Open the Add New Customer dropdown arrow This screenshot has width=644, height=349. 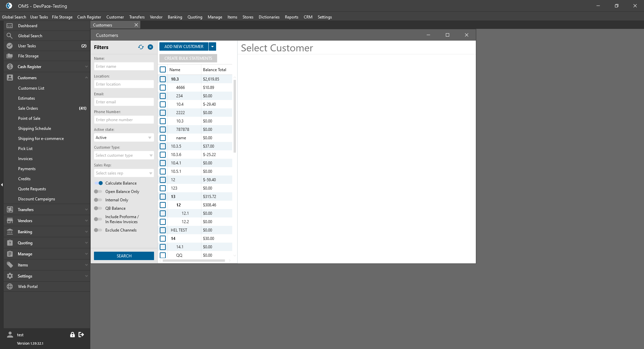(212, 47)
